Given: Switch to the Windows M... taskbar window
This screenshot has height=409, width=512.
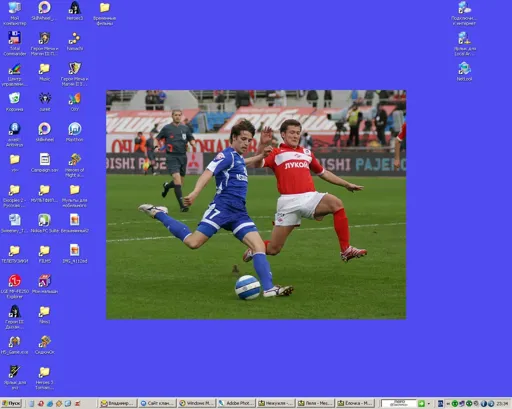Looking at the screenshot, I should [197, 403].
